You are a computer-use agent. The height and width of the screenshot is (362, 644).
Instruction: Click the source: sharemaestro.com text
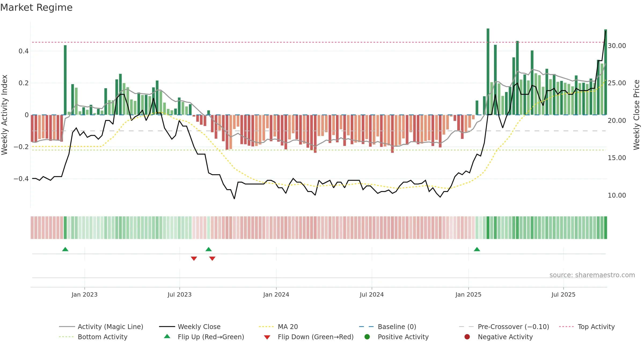coord(592,275)
